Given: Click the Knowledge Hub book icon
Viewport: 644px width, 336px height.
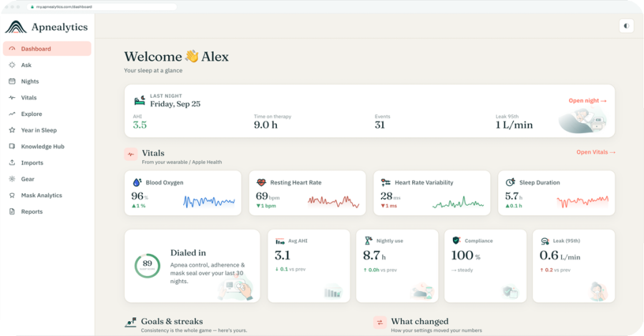Looking at the screenshot, I should 12,146.
